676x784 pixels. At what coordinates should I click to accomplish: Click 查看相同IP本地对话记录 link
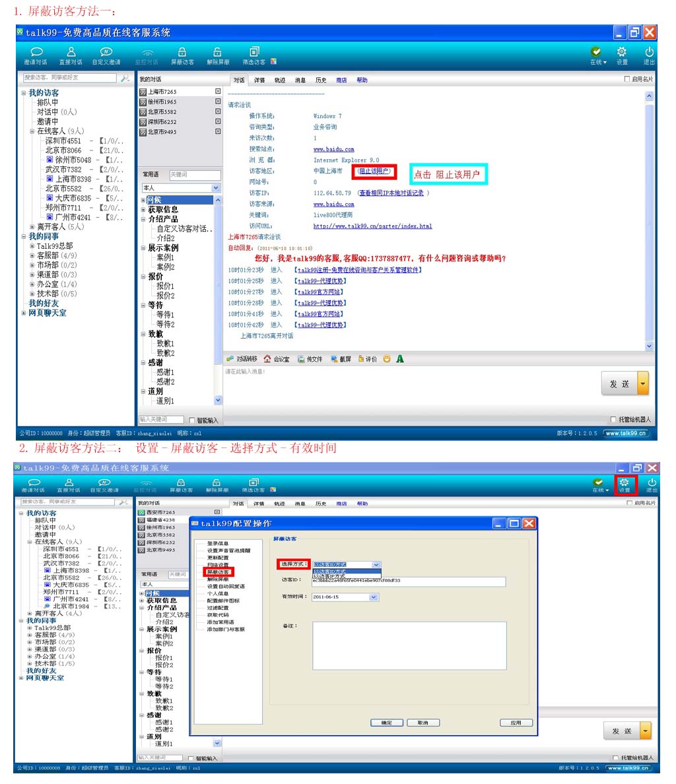[x=391, y=193]
